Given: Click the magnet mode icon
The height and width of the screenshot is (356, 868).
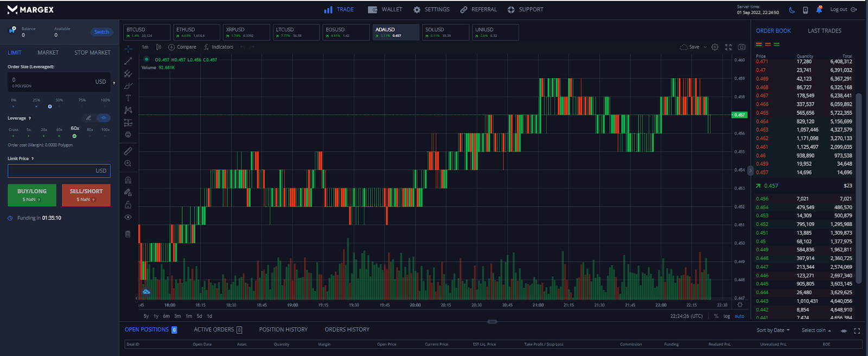Looking at the screenshot, I should tap(128, 180).
